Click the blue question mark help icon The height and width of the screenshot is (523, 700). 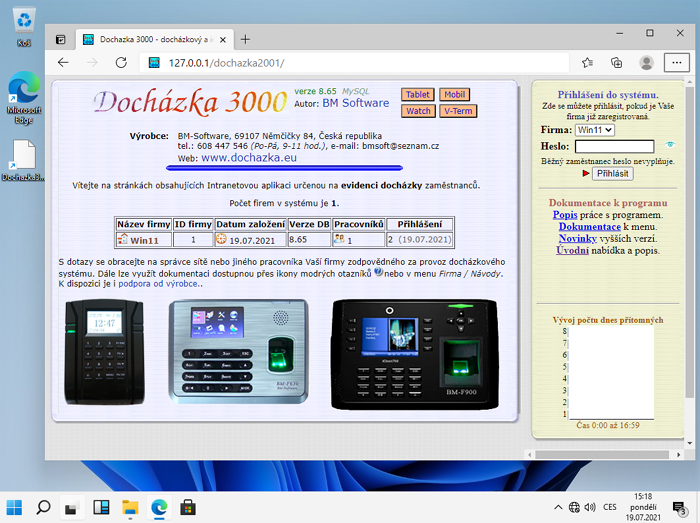[x=378, y=271]
